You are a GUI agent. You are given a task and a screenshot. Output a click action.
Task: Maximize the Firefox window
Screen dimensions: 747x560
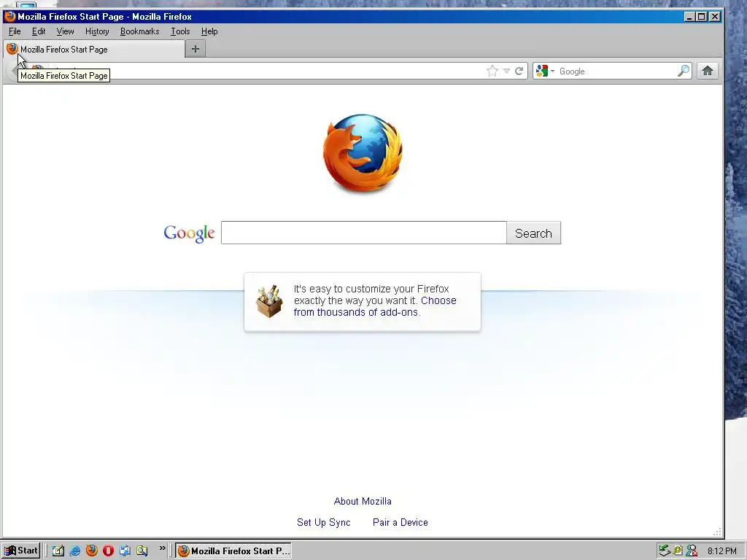click(702, 17)
